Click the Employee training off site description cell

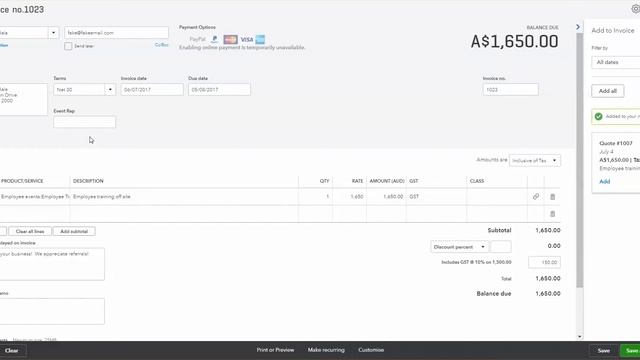[184, 197]
